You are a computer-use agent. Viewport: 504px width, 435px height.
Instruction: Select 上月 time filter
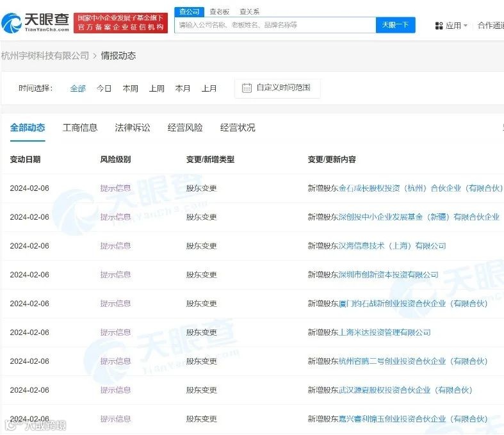pos(209,88)
